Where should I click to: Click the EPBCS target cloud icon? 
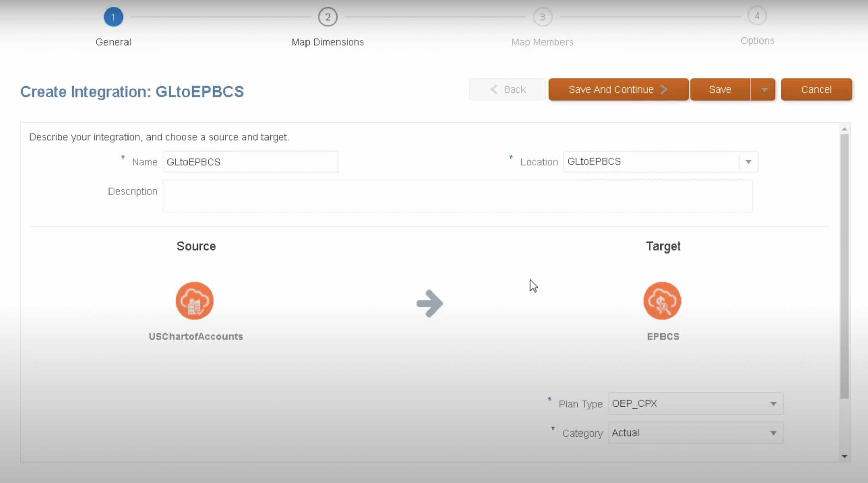click(x=662, y=301)
